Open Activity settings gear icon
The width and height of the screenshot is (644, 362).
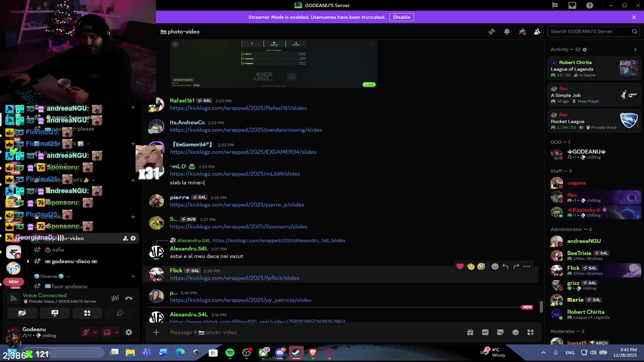click(x=584, y=49)
